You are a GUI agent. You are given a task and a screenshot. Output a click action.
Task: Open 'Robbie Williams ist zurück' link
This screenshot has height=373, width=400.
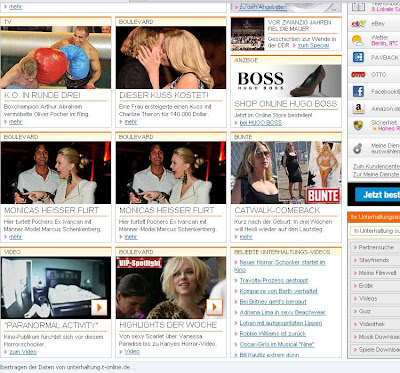(273, 334)
